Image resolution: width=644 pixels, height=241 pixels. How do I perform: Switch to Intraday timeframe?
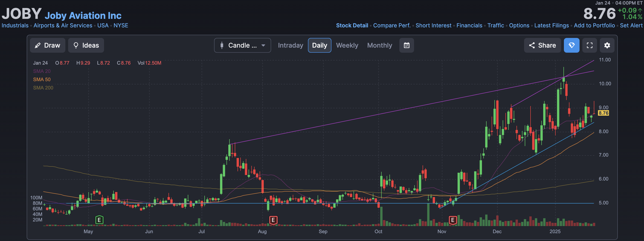pyautogui.click(x=290, y=45)
